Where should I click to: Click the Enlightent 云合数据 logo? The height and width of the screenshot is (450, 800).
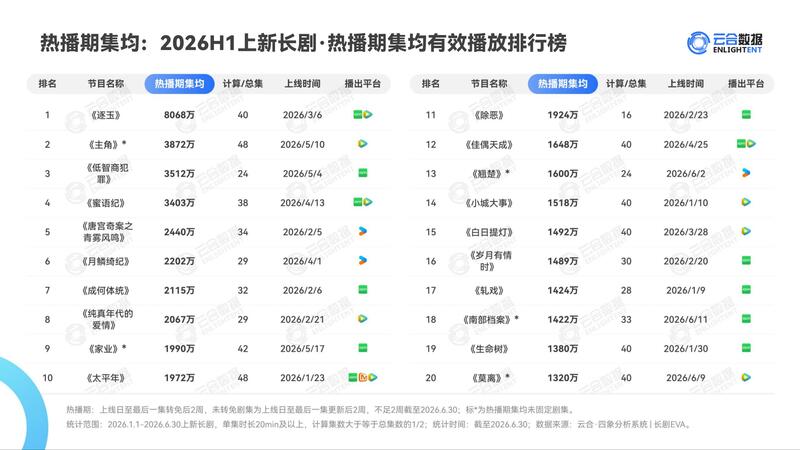pyautogui.click(x=724, y=42)
